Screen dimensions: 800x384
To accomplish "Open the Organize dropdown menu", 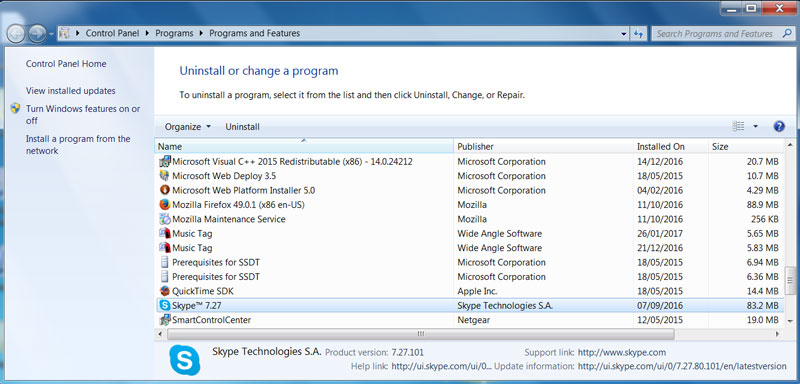I will click(188, 127).
